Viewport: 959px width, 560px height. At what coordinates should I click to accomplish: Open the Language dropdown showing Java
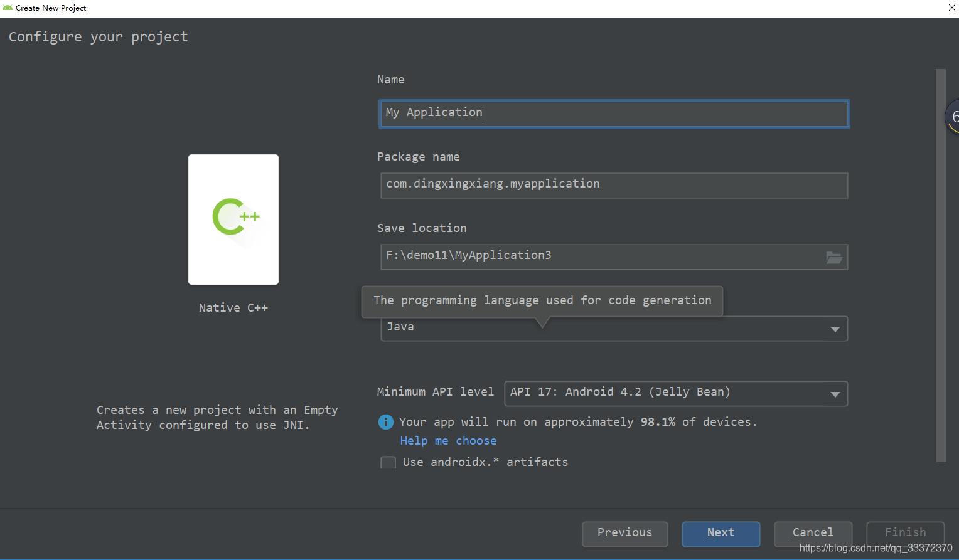coord(614,329)
